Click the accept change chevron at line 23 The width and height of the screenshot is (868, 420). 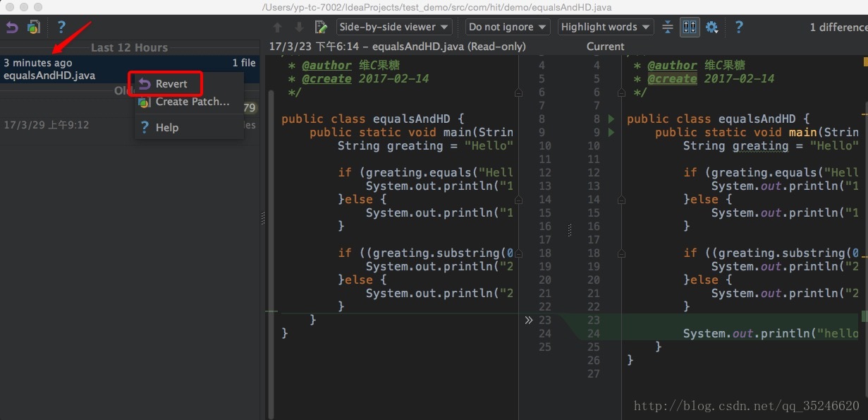coord(529,320)
